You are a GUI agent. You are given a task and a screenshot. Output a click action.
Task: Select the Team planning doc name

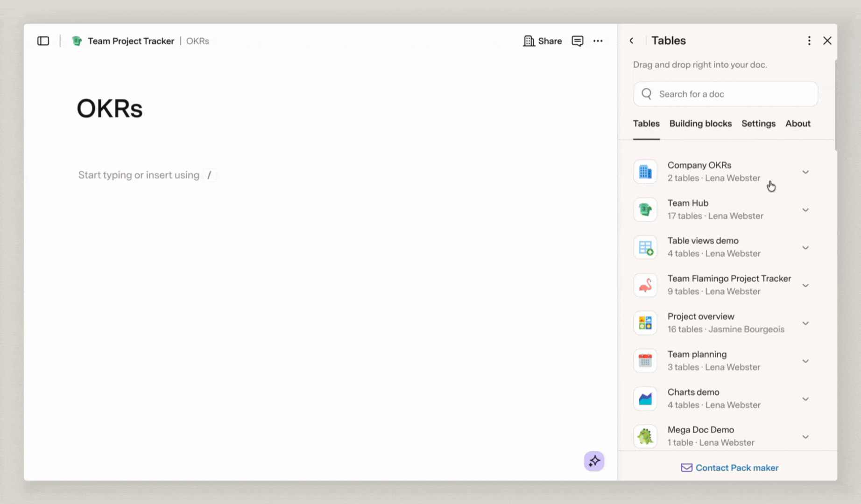click(697, 354)
